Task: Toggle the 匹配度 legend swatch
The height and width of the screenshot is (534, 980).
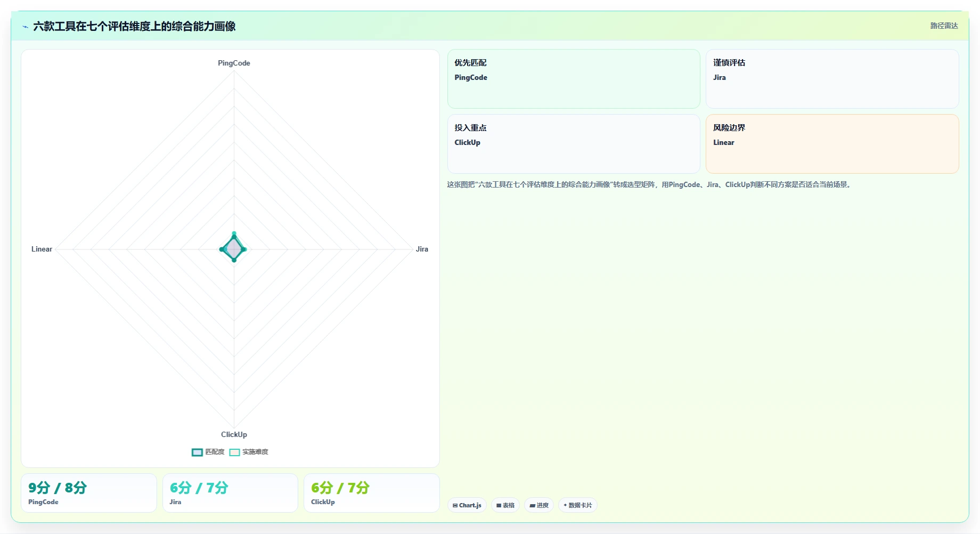Action: tap(197, 452)
